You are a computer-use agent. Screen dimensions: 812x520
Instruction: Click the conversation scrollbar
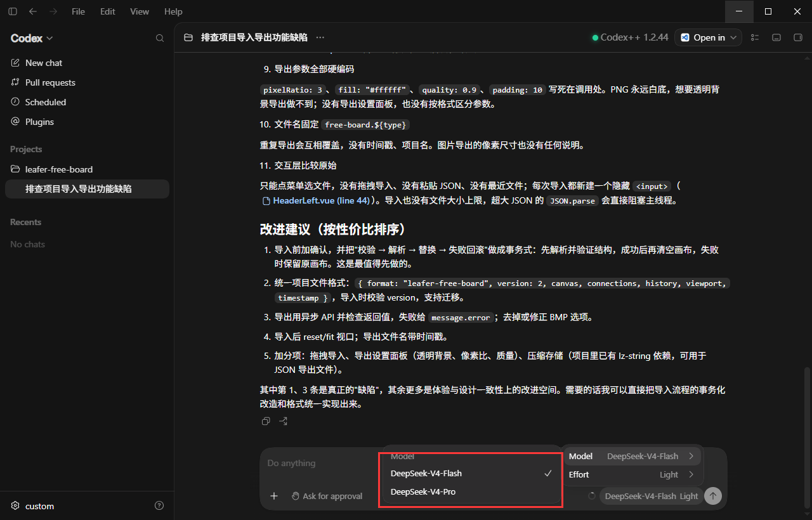pyautogui.click(x=808, y=439)
